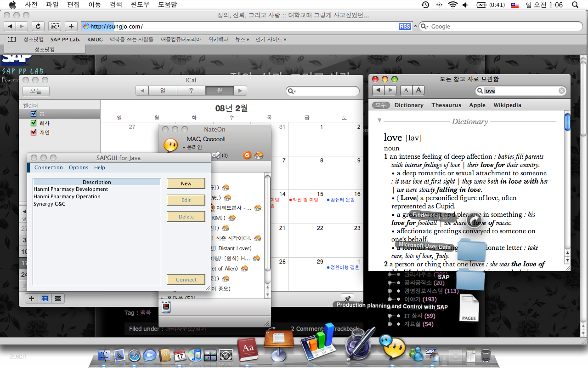
Task: Open Spotlight magnifier in menu bar
Action: 576,5
